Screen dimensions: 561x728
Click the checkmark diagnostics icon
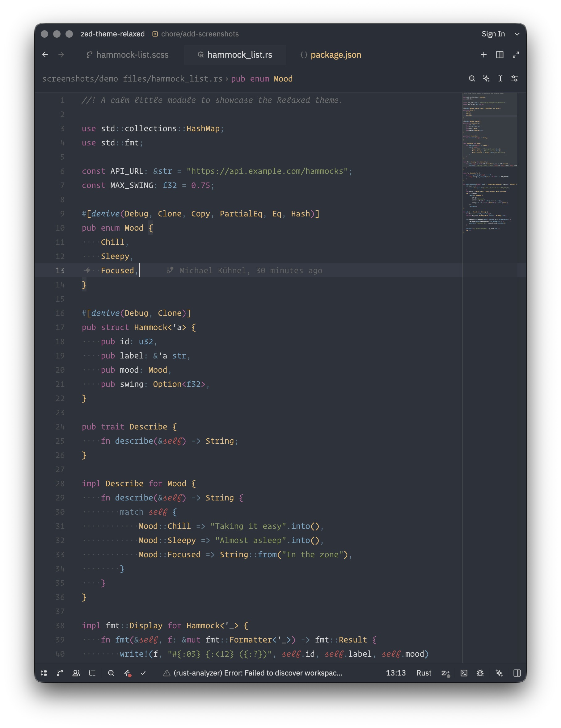click(x=143, y=673)
